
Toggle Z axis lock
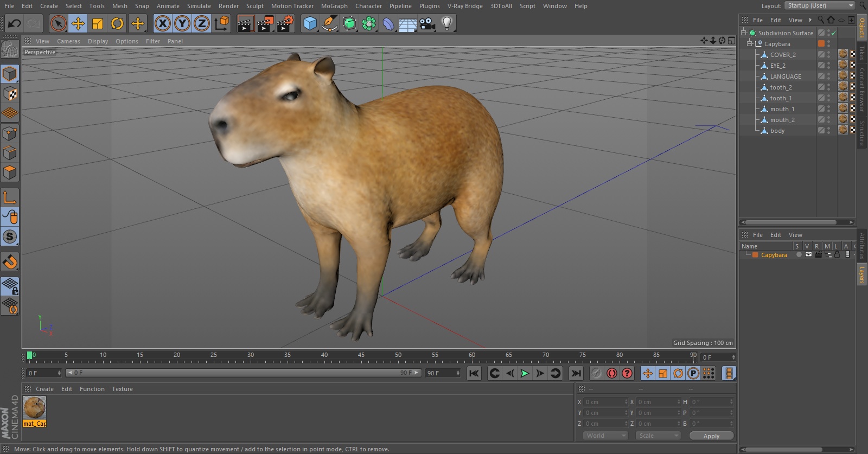pos(202,23)
